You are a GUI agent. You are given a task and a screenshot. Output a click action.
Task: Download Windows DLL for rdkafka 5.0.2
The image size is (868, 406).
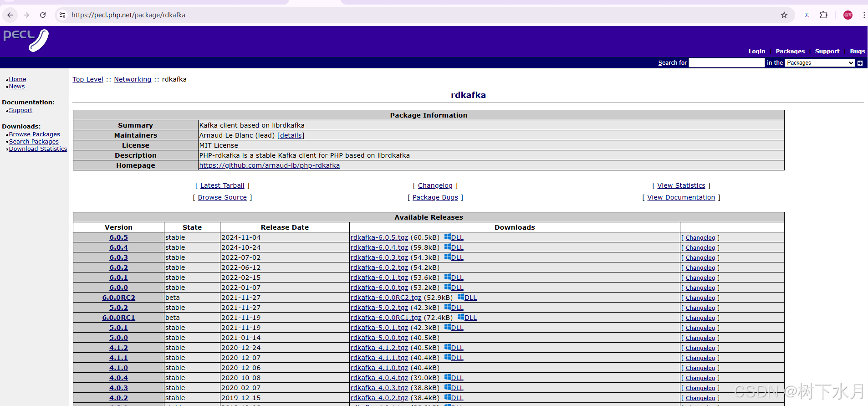(x=454, y=308)
